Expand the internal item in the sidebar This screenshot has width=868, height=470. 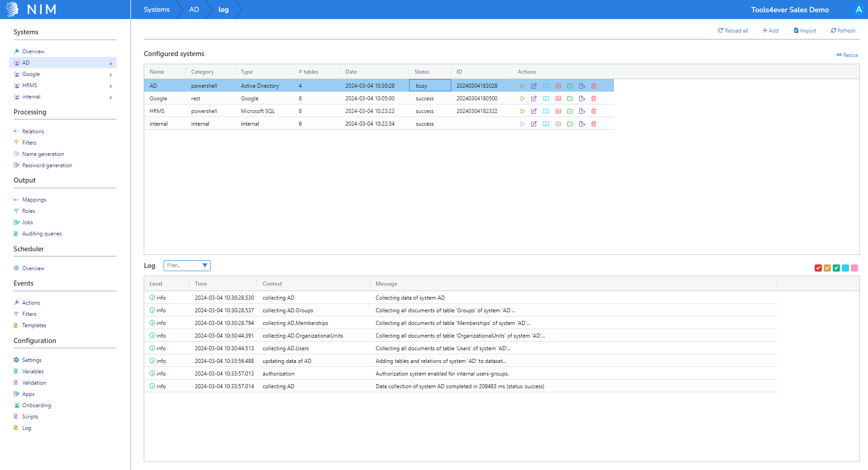111,97
